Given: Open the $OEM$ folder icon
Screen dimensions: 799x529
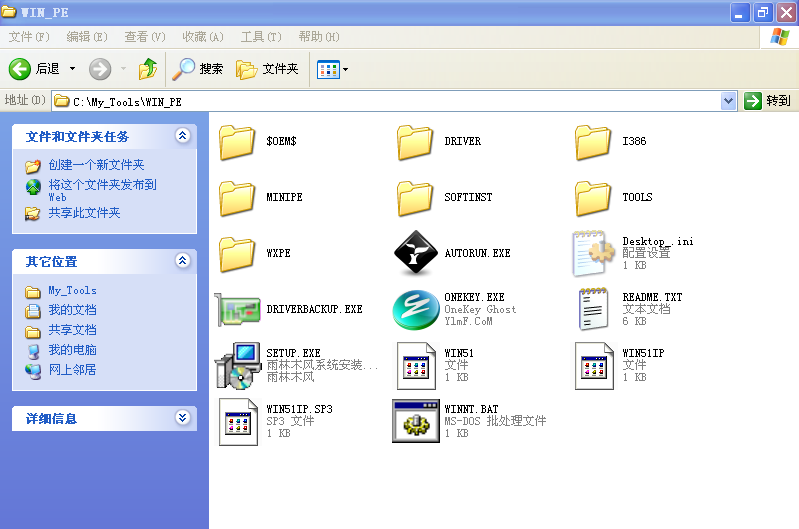Looking at the screenshot, I should pos(237,142).
